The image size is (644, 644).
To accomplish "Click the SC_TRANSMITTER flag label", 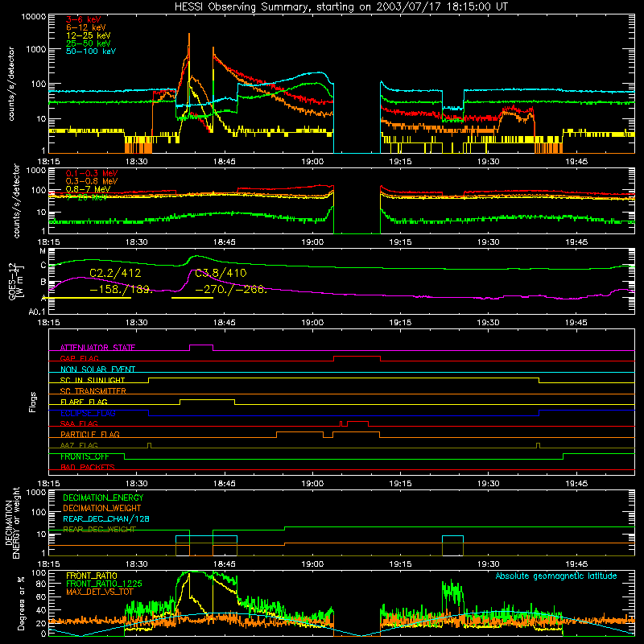I will coord(93,391).
